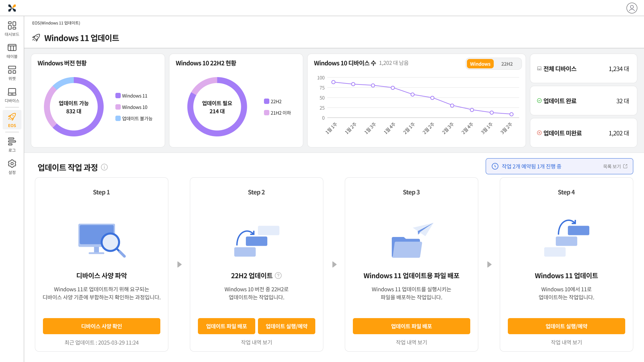Click the EOS(Windows 11 업데이트) breadcrumb
Image resolution: width=644 pixels, height=362 pixels.
point(56,23)
